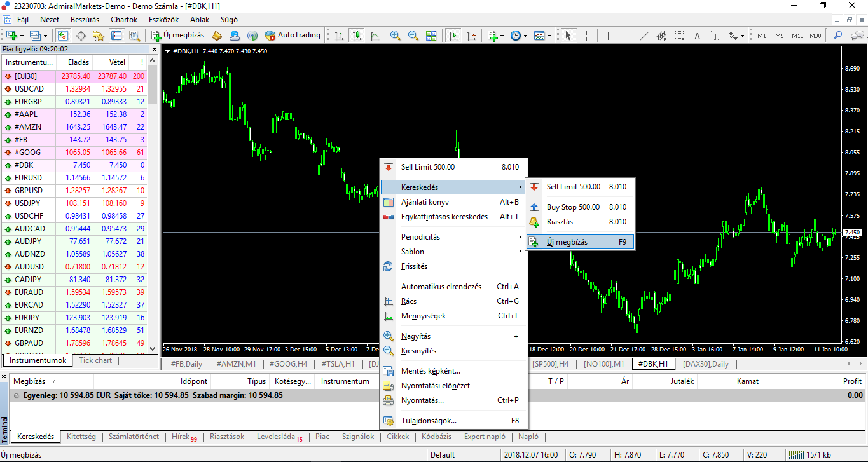Screen dimensions: 868x462
Task: Switch chart to candlestick mode
Action: 357,36
